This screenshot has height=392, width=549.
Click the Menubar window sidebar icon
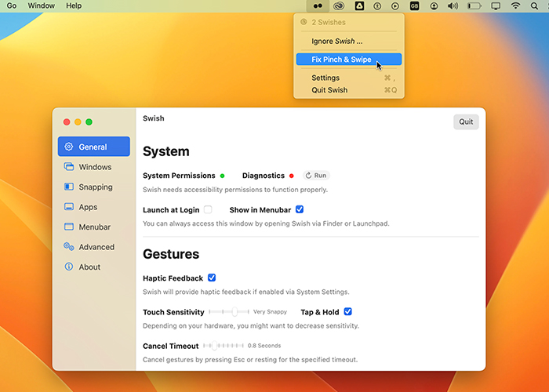pos(69,227)
